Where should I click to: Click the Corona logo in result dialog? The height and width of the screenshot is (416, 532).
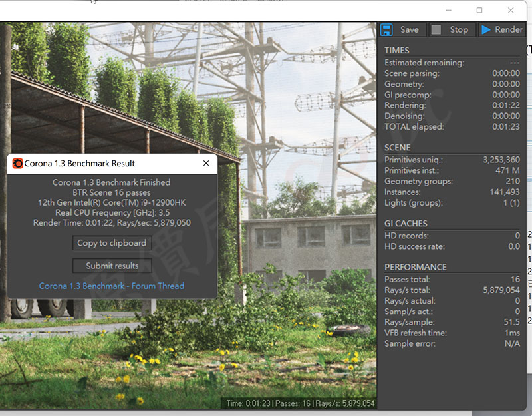(18, 163)
